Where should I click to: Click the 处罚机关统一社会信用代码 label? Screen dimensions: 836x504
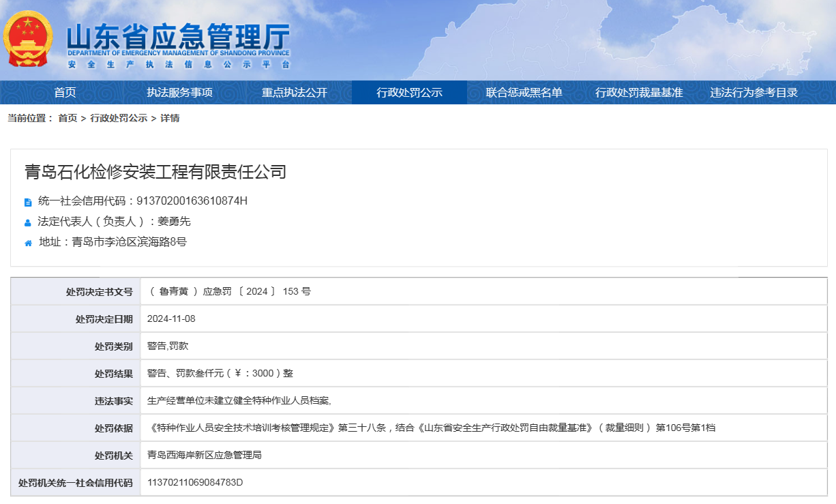click(x=76, y=482)
